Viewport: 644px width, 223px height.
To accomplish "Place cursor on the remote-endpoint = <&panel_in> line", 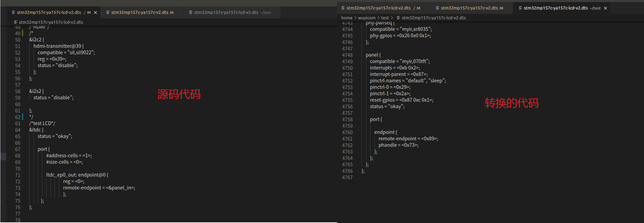I will click(x=99, y=188).
